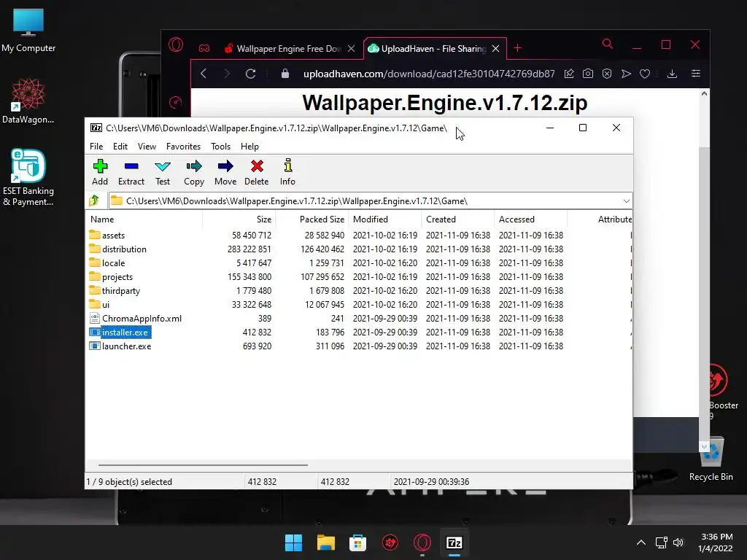Select the assets folder
The width and height of the screenshot is (747, 560).
pyautogui.click(x=113, y=236)
